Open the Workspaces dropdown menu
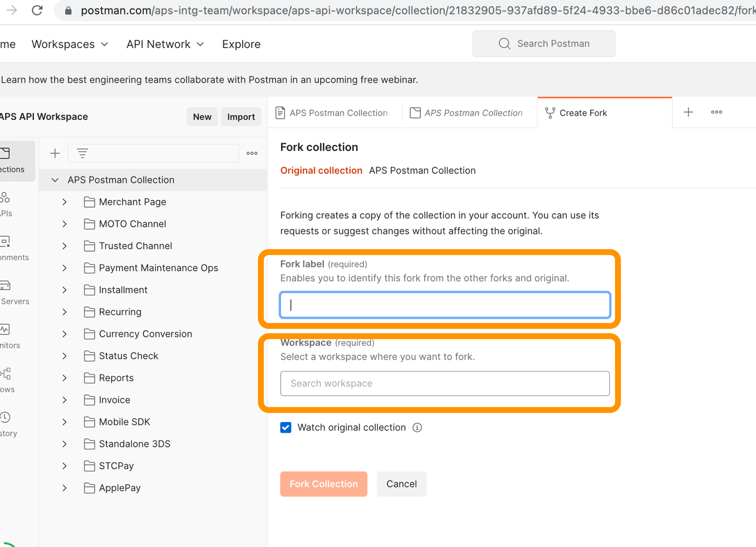756x547 pixels. [x=70, y=44]
